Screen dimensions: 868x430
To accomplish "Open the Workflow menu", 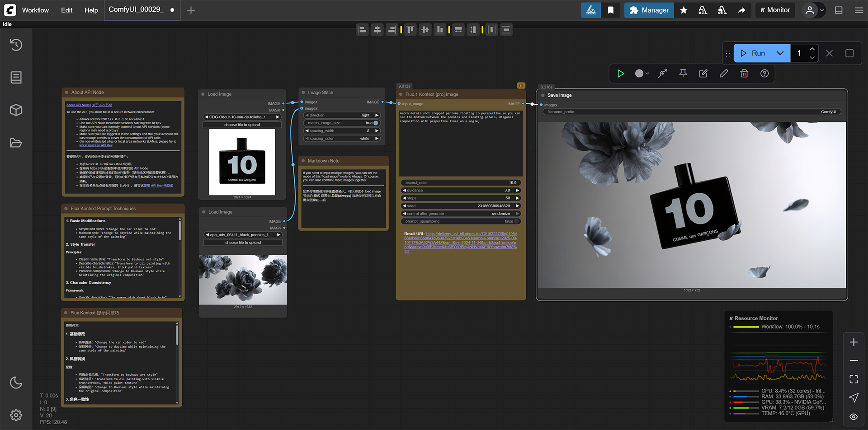I will (35, 10).
